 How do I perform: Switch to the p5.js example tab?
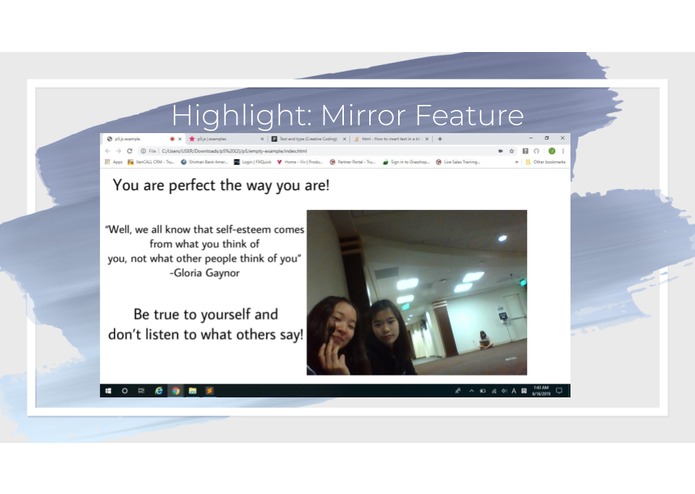(142, 139)
